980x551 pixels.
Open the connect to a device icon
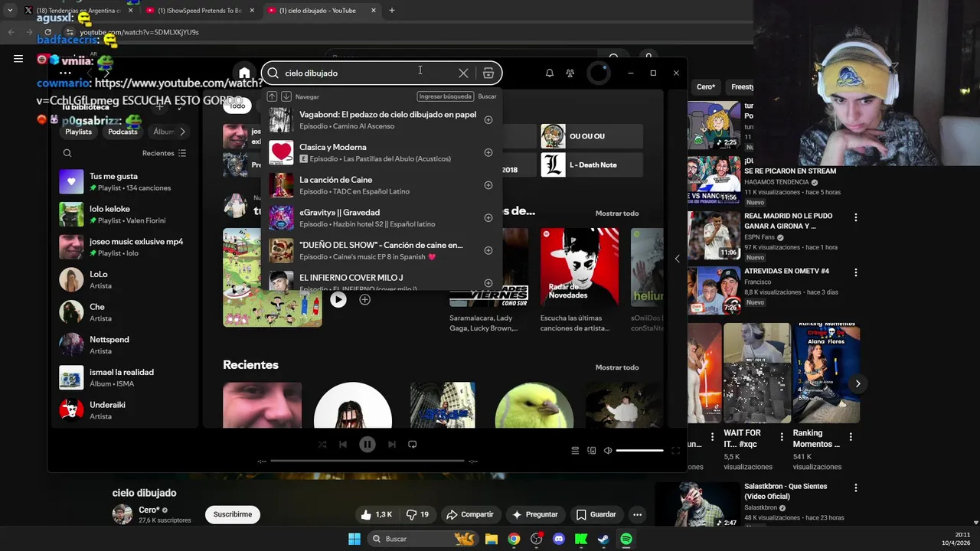(x=591, y=451)
